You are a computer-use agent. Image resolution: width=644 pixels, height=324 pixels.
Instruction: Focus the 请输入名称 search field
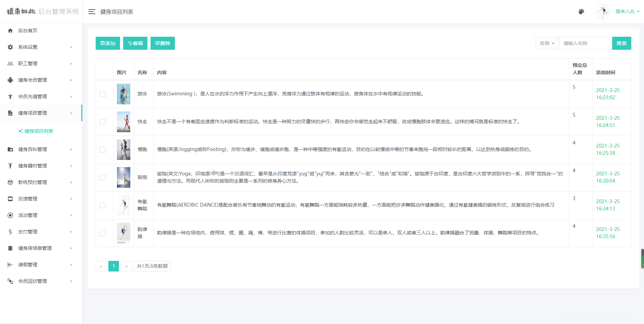585,43
